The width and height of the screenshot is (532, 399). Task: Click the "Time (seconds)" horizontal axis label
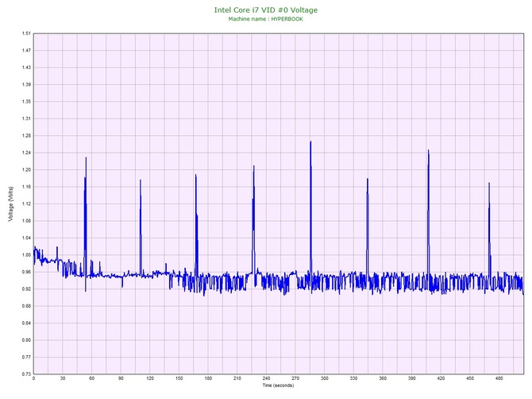pos(278,385)
